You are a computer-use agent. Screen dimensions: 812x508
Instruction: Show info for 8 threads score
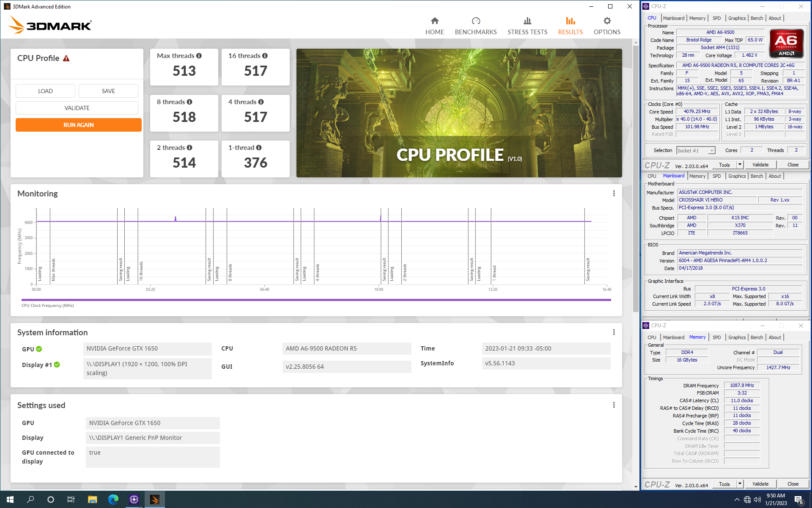click(189, 102)
